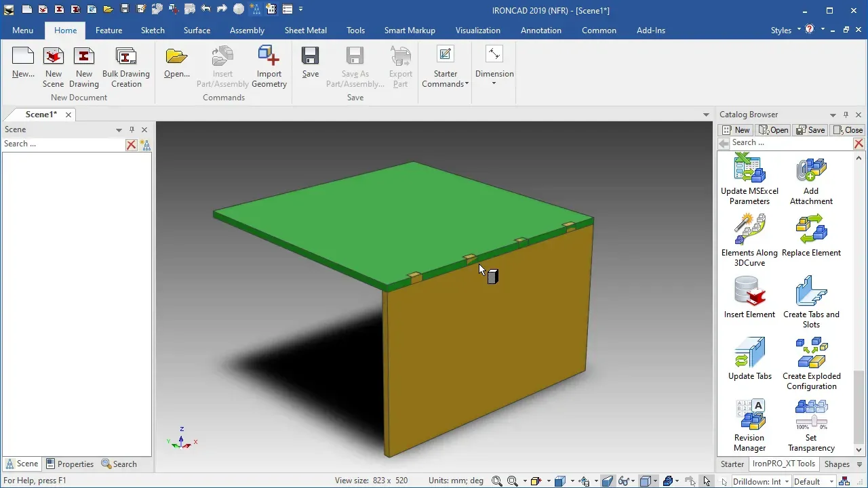Image resolution: width=868 pixels, height=488 pixels.
Task: Activate Create Tabs and Slots
Action: tap(811, 302)
